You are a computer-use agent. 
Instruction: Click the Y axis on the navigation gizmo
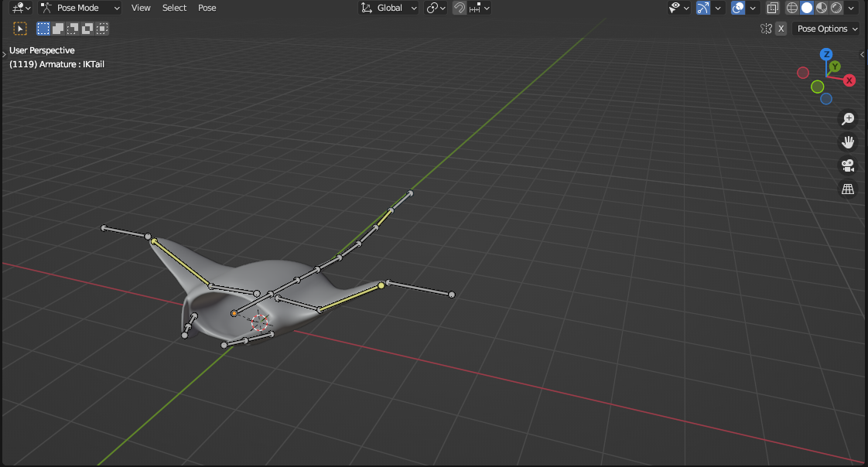(835, 66)
